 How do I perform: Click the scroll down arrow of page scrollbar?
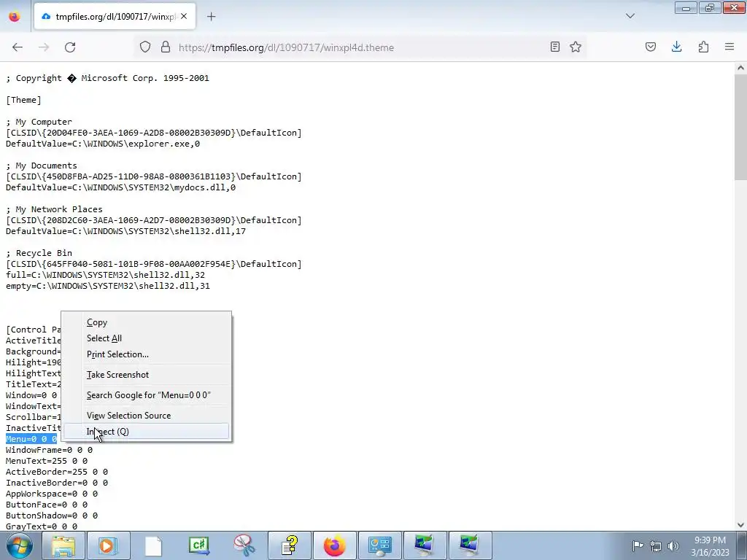pyautogui.click(x=740, y=524)
